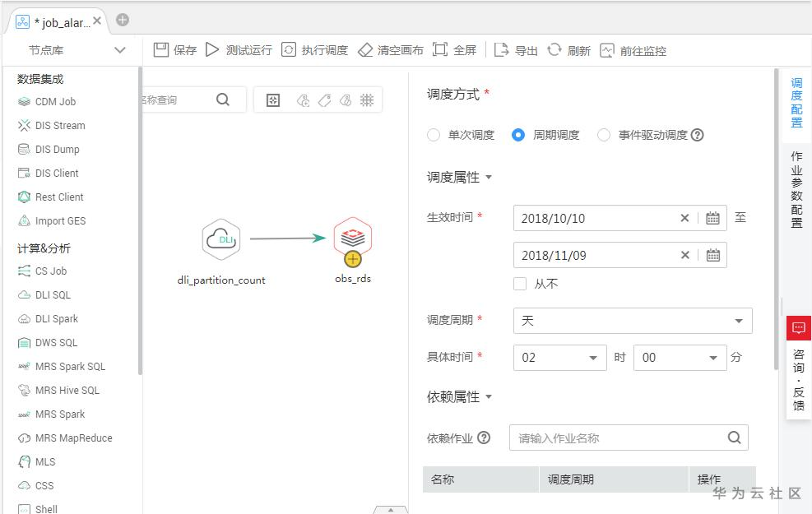Select the dli_partition_count DLI node
Screen dimensions: 812x514
[x=221, y=239]
